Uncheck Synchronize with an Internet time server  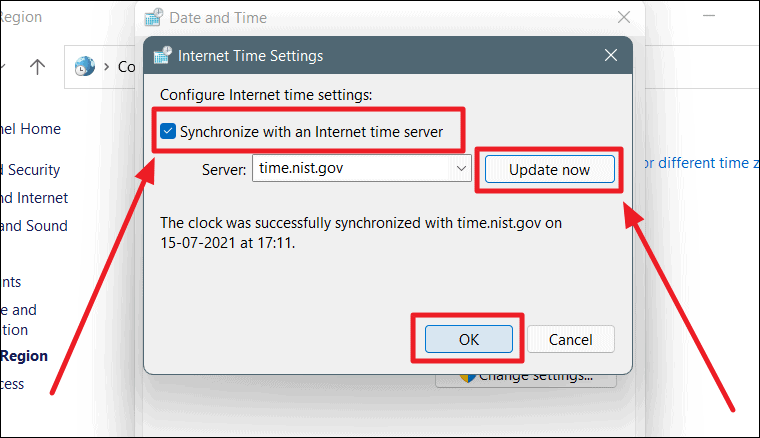point(168,131)
